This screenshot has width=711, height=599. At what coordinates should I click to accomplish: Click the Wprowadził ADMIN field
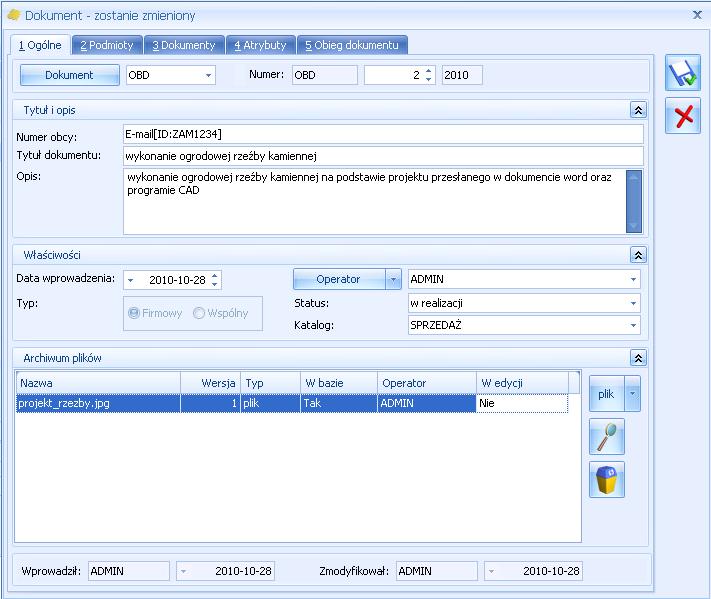(x=129, y=571)
